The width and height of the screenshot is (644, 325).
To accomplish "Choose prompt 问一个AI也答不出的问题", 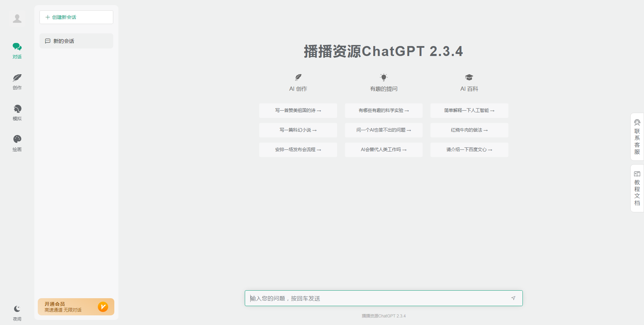I will pos(384,130).
